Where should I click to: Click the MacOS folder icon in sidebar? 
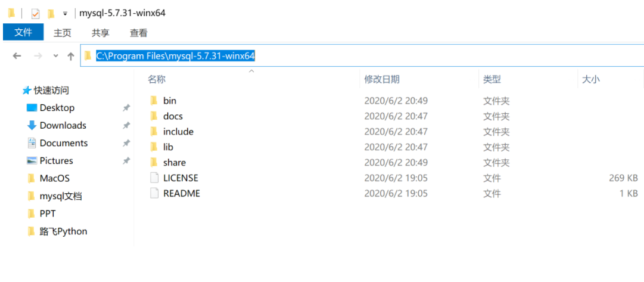(x=31, y=178)
